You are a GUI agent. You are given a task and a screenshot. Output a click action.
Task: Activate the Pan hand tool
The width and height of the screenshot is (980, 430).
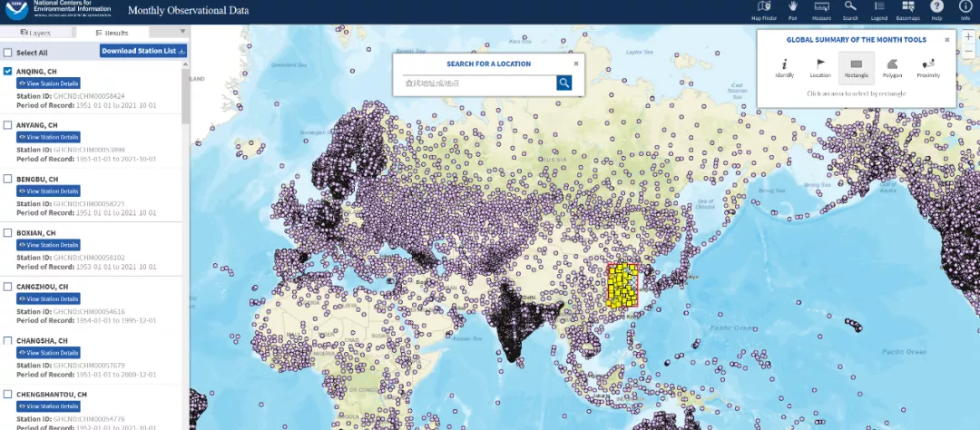792,11
